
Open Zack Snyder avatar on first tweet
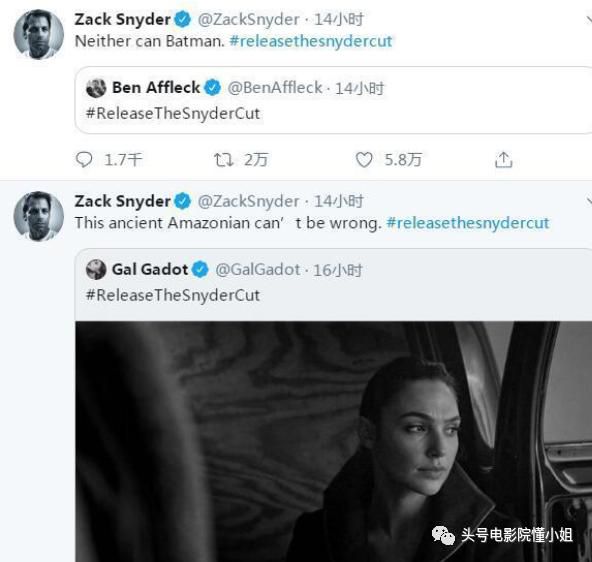39,34
